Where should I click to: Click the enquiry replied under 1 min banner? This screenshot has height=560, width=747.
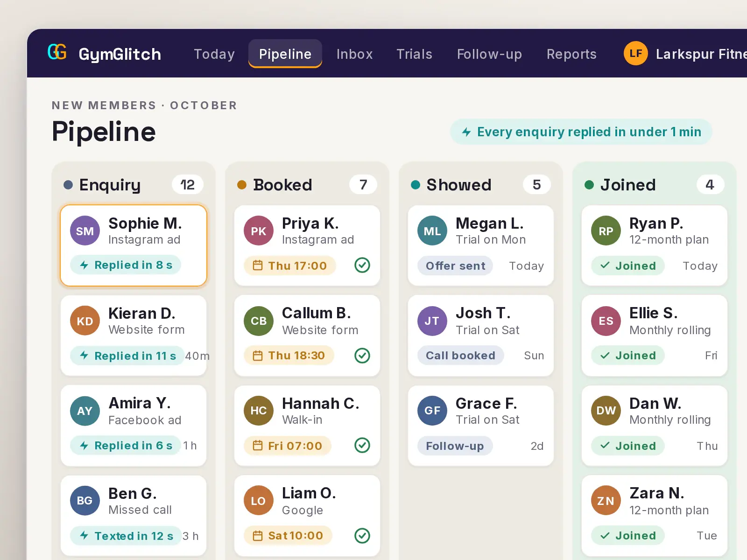(581, 132)
